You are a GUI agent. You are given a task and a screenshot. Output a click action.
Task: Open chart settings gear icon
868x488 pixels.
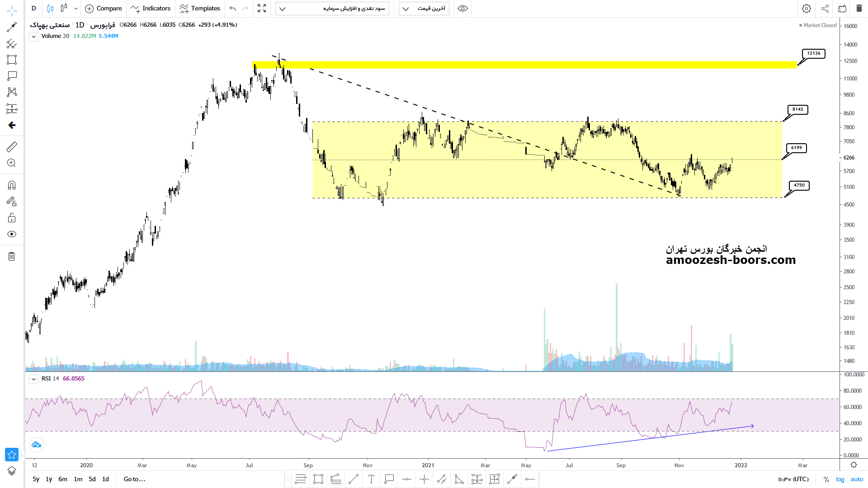pyautogui.click(x=807, y=9)
